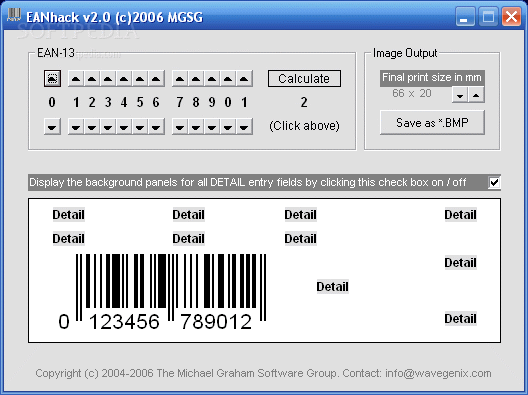Decrease the first EAN digit showing 0
Screen dimensions: 528x395
[52, 127]
